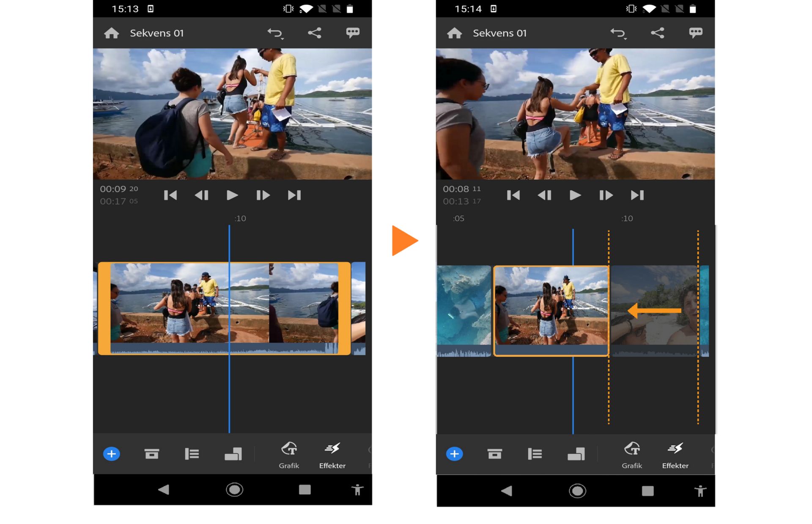Viewport: 812px width, 524px height.
Task: Tap the :10 ruler mark in right timeline
Action: click(x=627, y=218)
